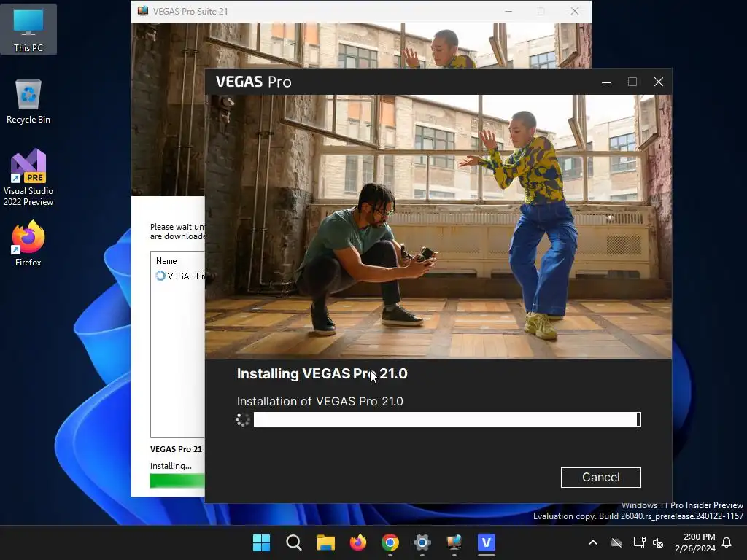Viewport: 747px width, 560px height.
Task: Cancel the VEGAS Pro installation
Action: click(601, 477)
